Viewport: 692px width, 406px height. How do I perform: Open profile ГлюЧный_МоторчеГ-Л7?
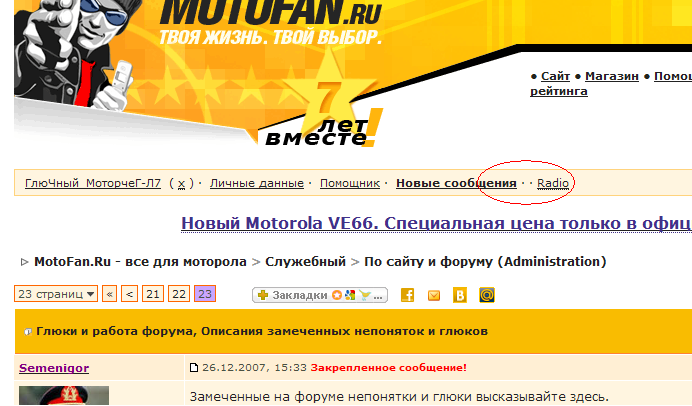pyautogui.click(x=93, y=183)
